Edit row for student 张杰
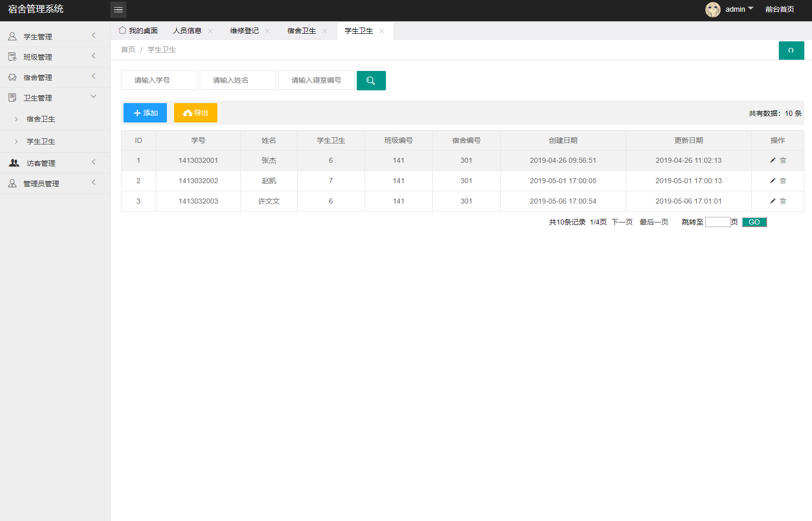Image resolution: width=812 pixels, height=521 pixels. (x=773, y=160)
